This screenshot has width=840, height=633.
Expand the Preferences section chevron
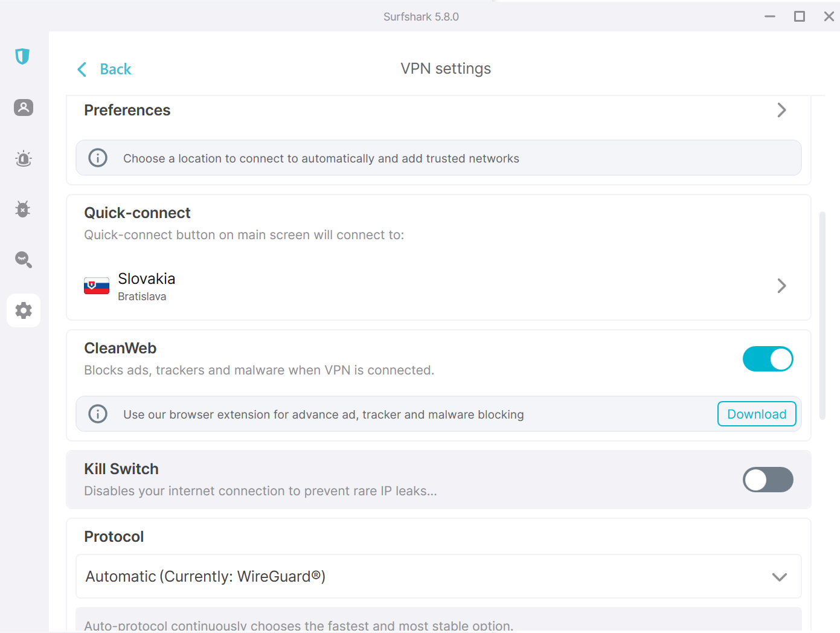(781, 110)
